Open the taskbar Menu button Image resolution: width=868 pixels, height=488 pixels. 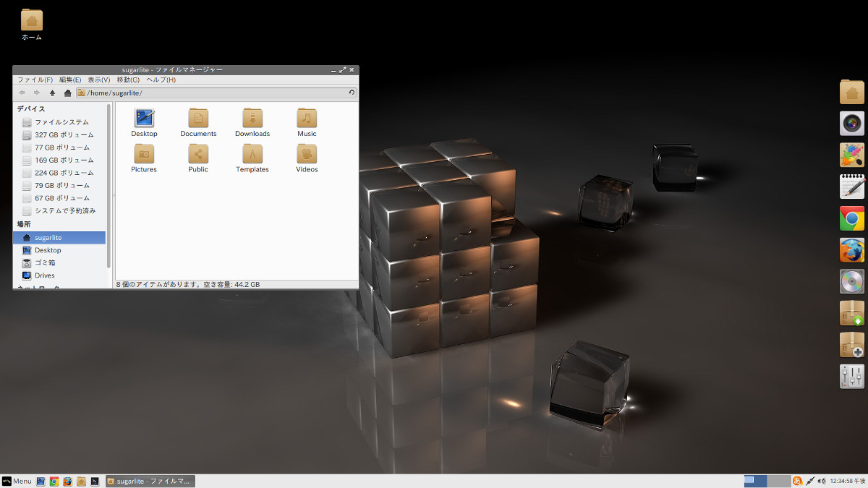[x=17, y=481]
